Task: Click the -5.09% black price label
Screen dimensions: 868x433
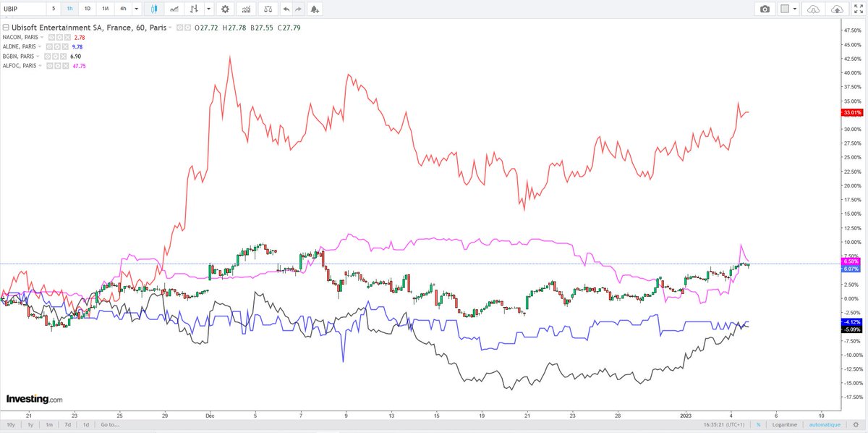Action: coord(851,329)
